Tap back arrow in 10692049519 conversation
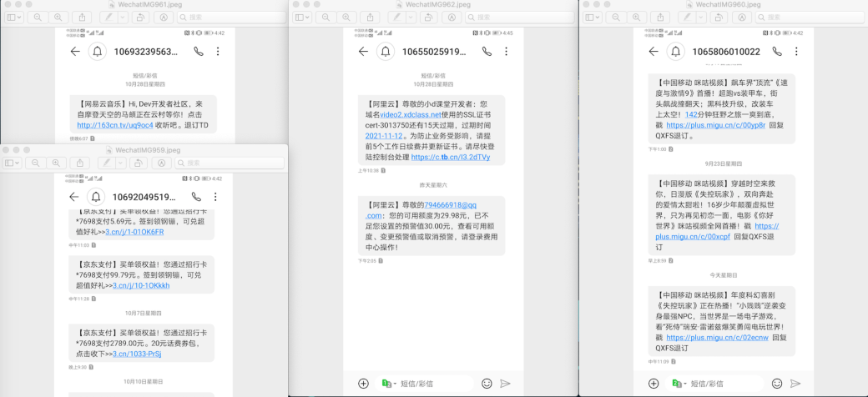This screenshot has width=868, height=397. (73, 197)
